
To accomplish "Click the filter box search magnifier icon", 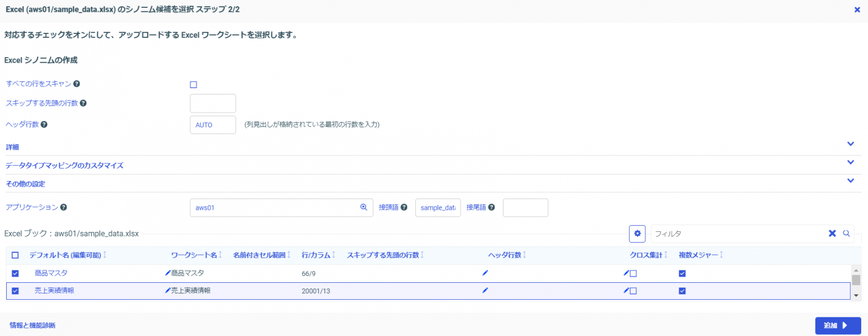I will pyautogui.click(x=846, y=233).
